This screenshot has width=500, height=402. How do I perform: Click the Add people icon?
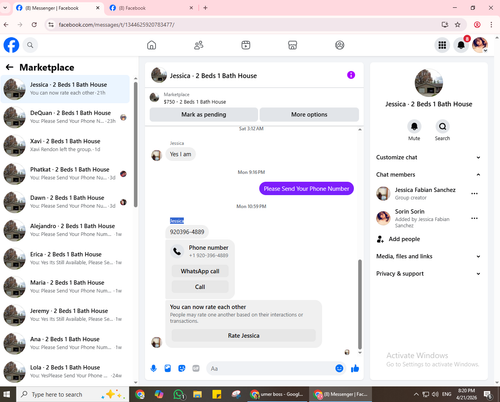coord(380,239)
